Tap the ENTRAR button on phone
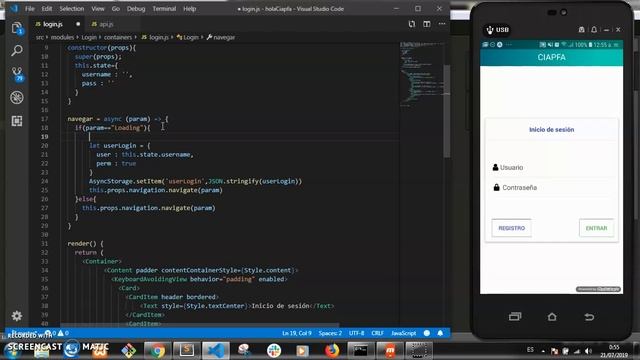Screen dimensions: 640x360 [596, 228]
